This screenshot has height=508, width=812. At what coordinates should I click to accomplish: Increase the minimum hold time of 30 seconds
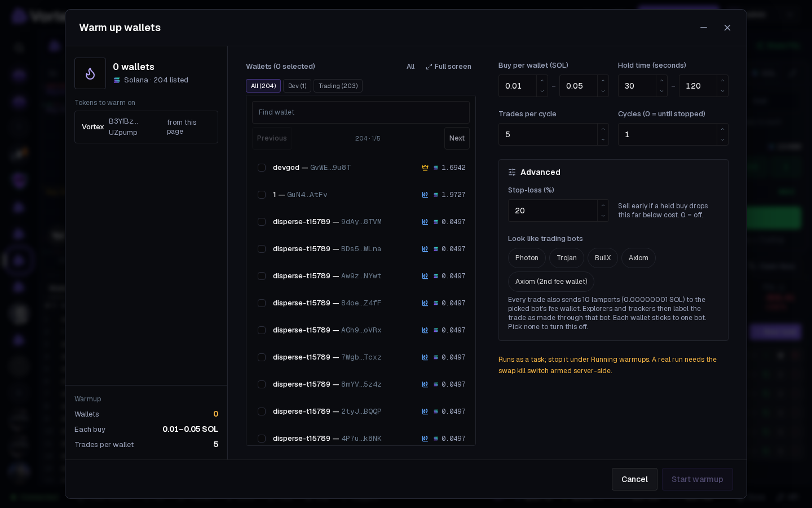coord(661,81)
